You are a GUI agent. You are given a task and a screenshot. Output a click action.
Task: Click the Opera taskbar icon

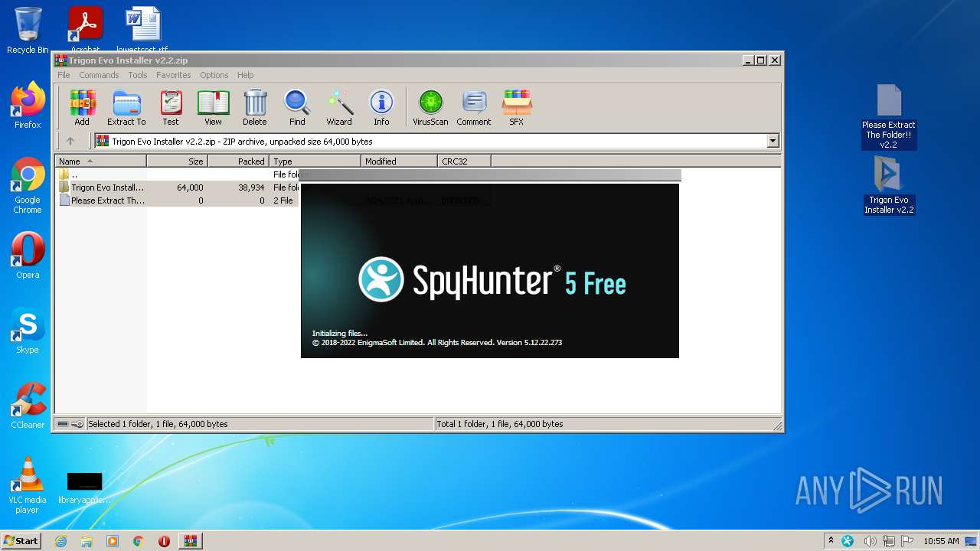(164, 541)
